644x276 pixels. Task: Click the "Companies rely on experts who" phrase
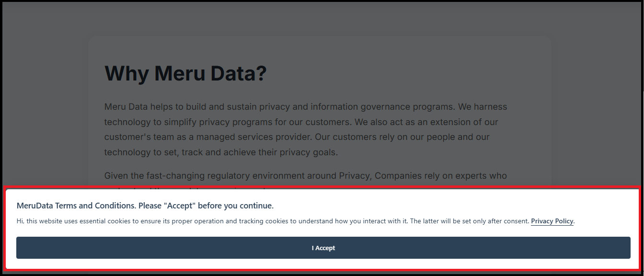pos(440,176)
